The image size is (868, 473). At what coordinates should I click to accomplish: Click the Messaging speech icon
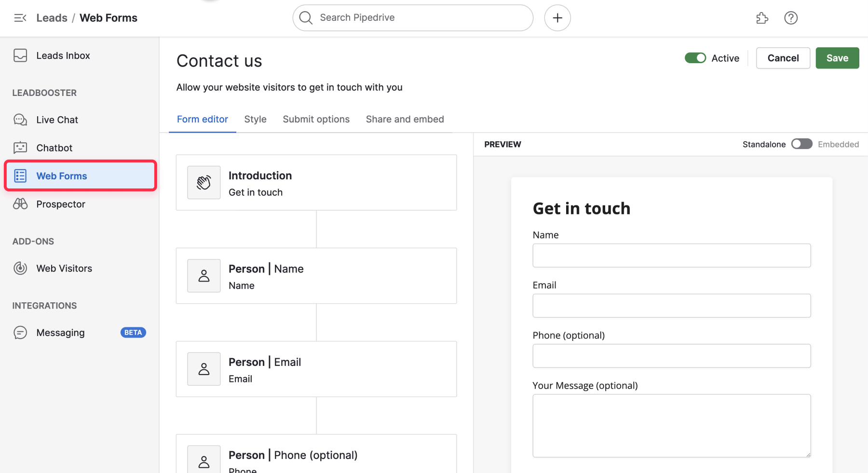20,333
